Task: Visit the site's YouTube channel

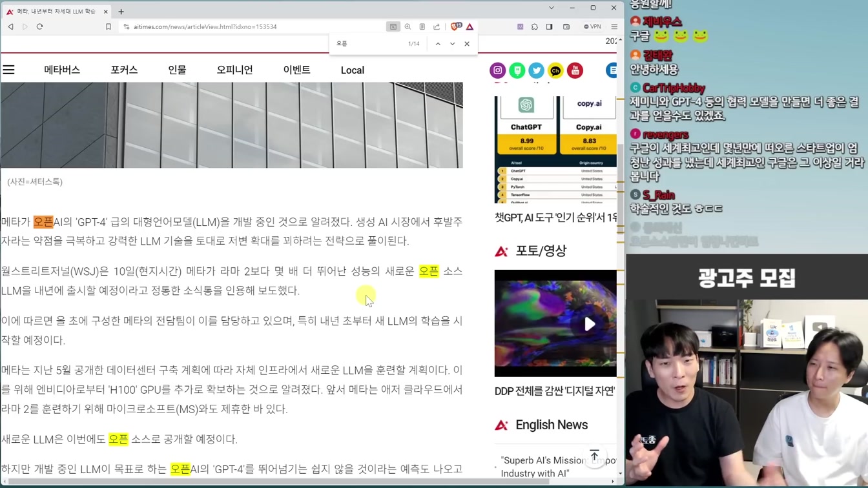Action: pos(575,70)
